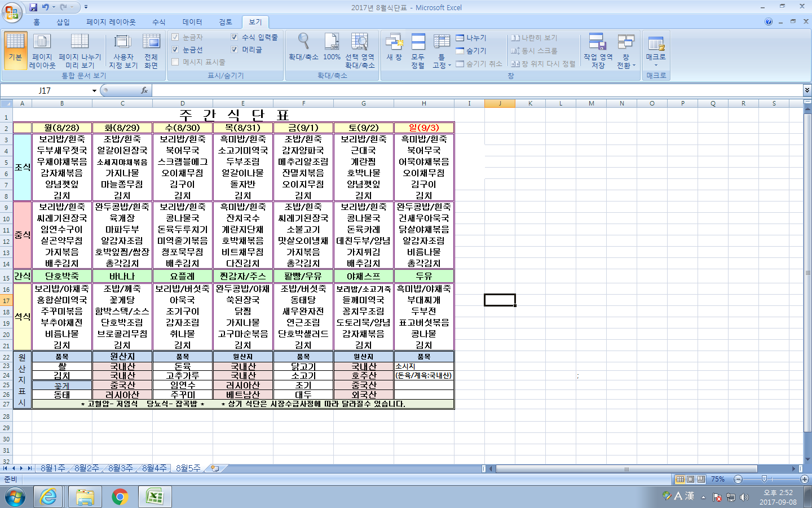Switch to the 8월3주 sheet tab
The height and width of the screenshot is (508, 812).
tap(120, 468)
